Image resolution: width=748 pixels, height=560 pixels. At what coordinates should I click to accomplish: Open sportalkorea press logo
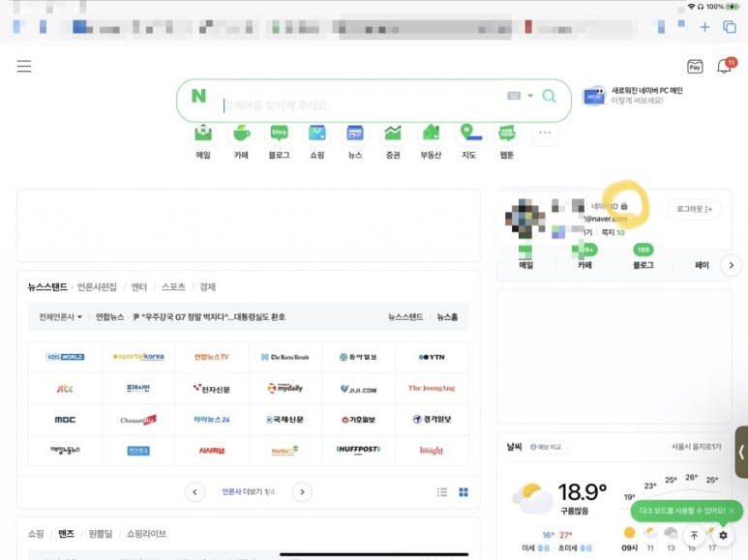138,357
